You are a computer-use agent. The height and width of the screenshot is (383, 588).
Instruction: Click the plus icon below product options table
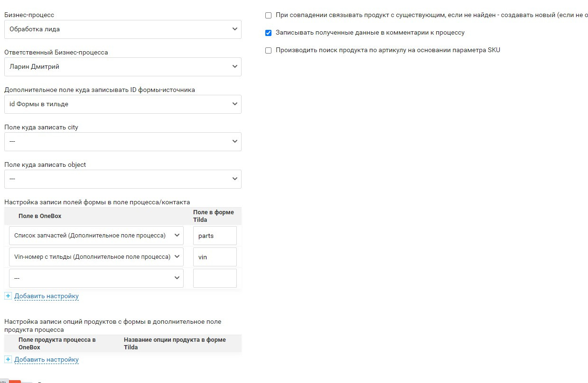(x=8, y=360)
